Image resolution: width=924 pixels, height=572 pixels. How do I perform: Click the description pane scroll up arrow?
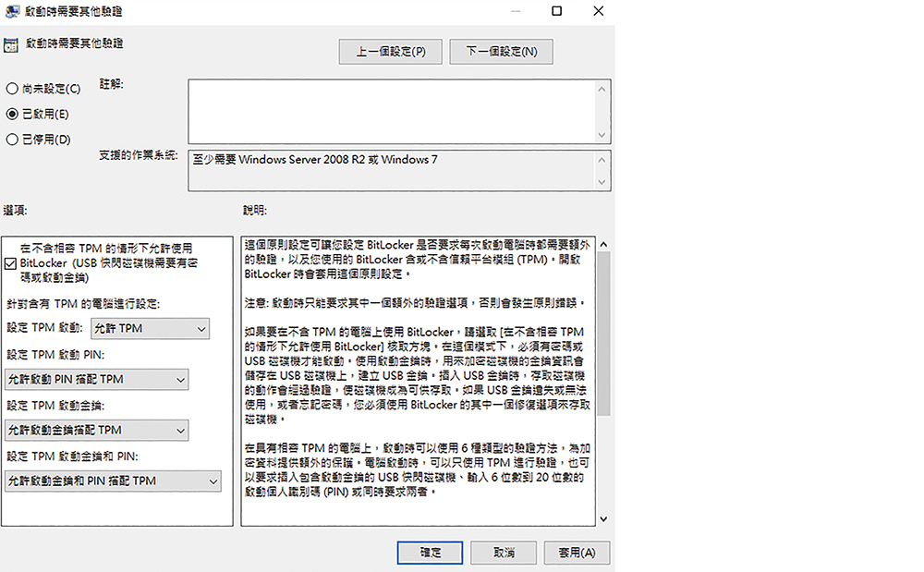[x=603, y=244]
